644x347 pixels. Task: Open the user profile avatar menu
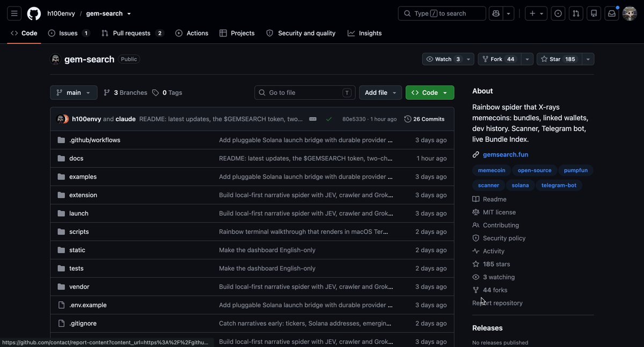[630, 13]
